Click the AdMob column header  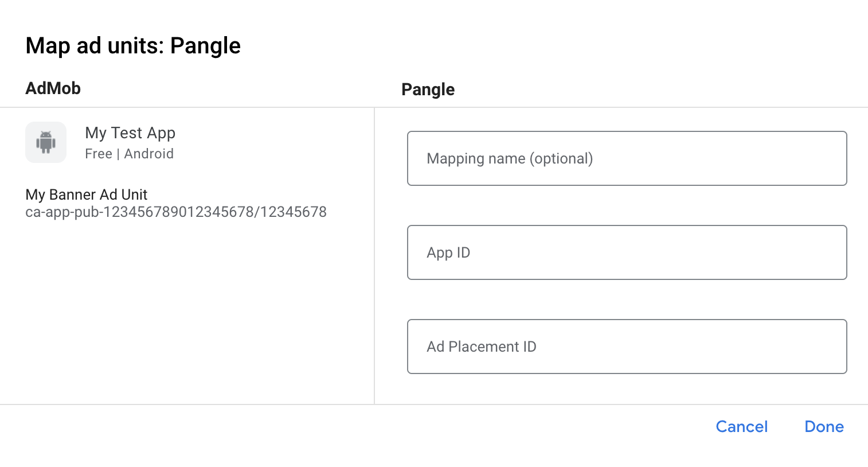(x=53, y=88)
